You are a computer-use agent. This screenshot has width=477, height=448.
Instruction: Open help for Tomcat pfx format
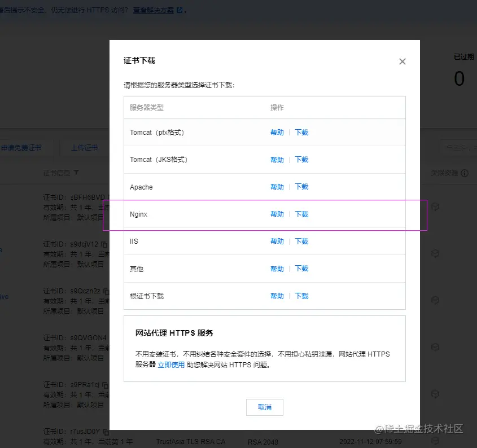[x=277, y=132]
